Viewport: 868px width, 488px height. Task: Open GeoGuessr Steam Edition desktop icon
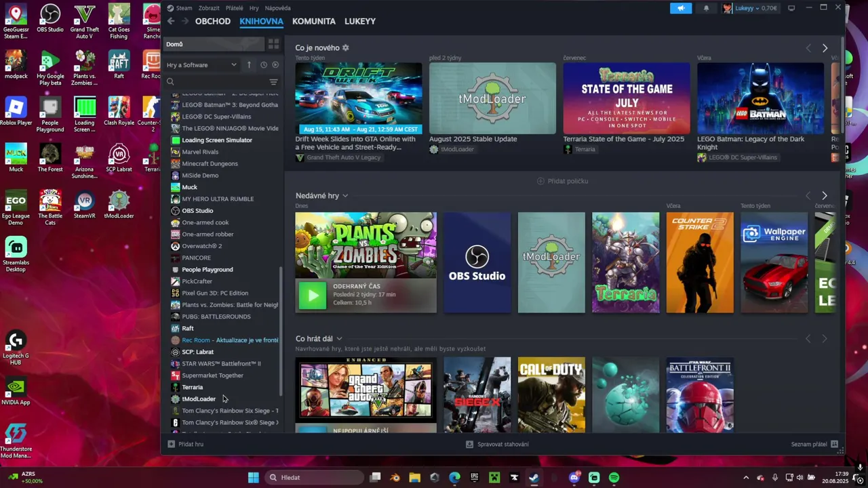pyautogui.click(x=16, y=22)
